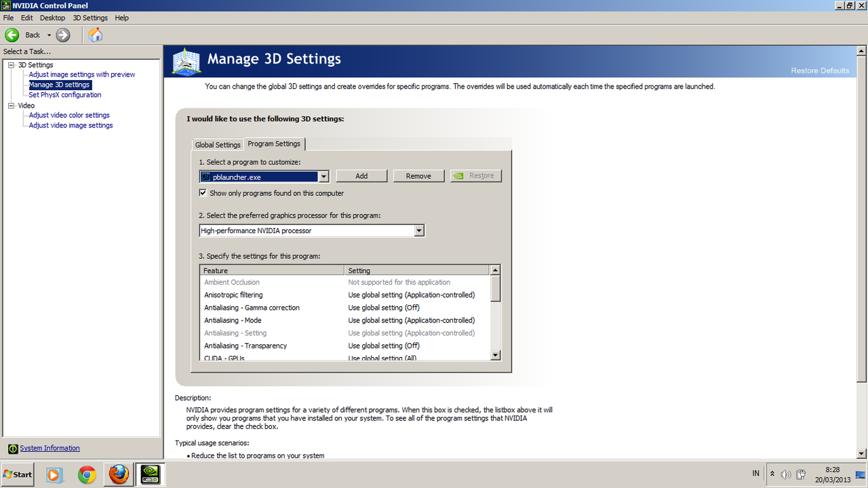Click settings list scroll down arrow

point(495,355)
